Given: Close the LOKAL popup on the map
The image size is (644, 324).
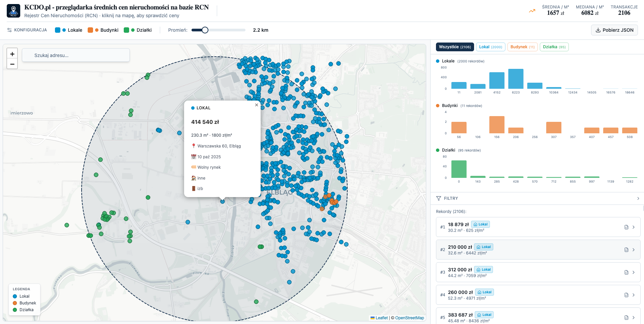Looking at the screenshot, I should click(257, 105).
